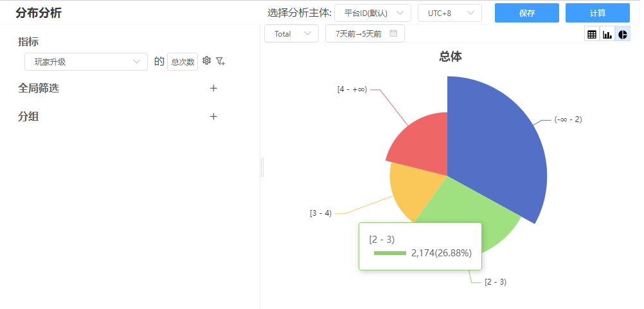
Task: Click the 全局筛选 section heading
Action: (39, 88)
